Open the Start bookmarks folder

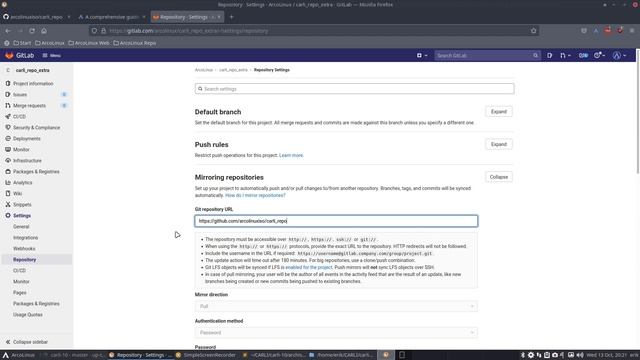tap(22, 43)
